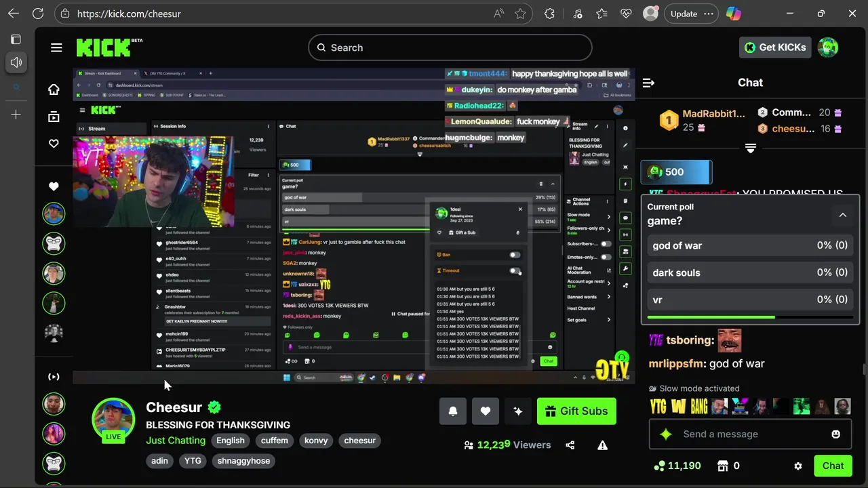868x488 pixels.
Task: Click tsboring username in chat
Action: click(690, 340)
